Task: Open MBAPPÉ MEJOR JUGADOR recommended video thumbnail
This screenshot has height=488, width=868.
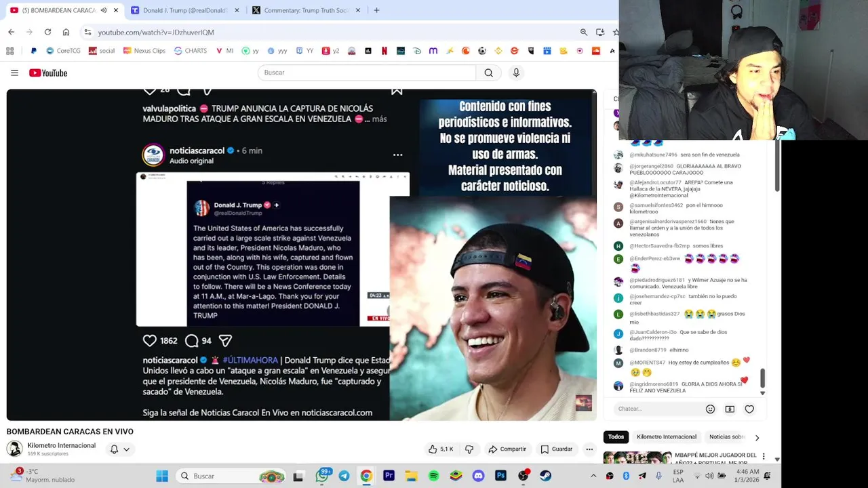Action: pyautogui.click(x=637, y=458)
